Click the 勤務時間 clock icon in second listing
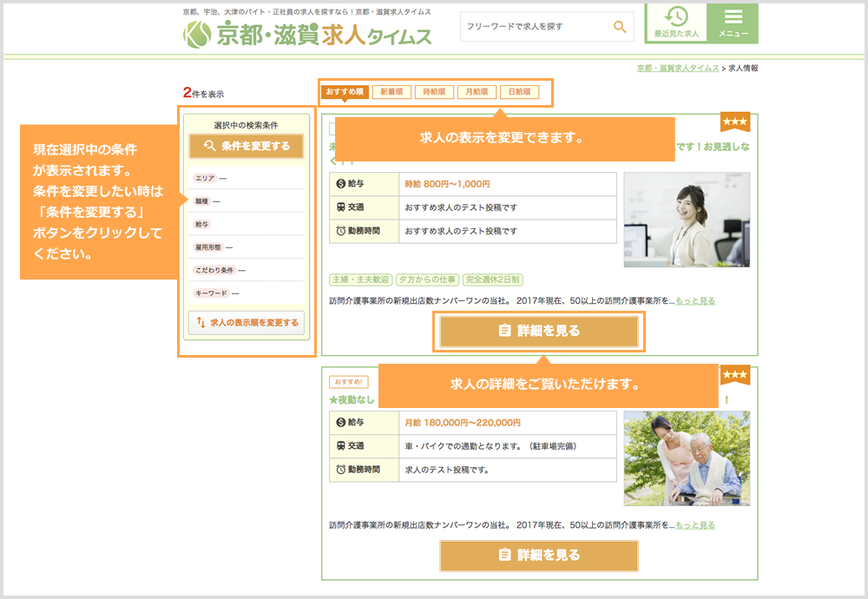Image resolution: width=868 pixels, height=599 pixels. tap(340, 470)
